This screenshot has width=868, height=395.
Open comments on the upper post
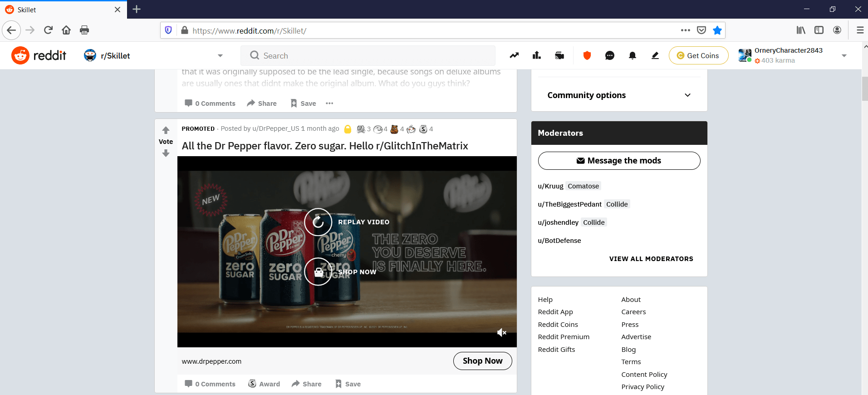[x=210, y=104]
